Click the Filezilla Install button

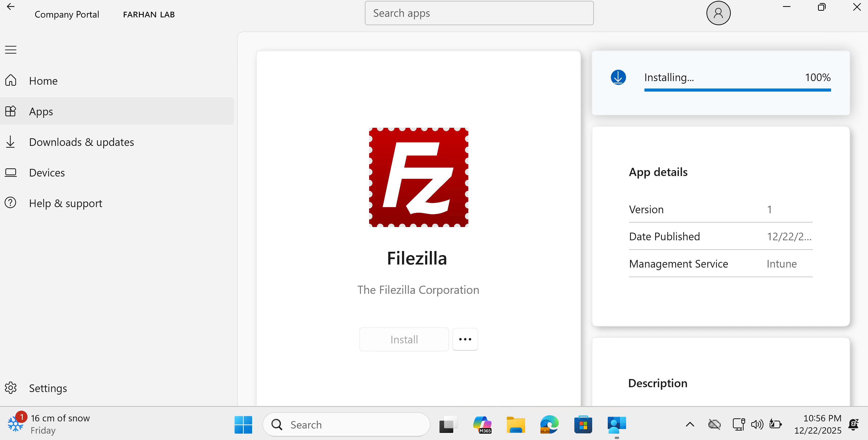(404, 339)
